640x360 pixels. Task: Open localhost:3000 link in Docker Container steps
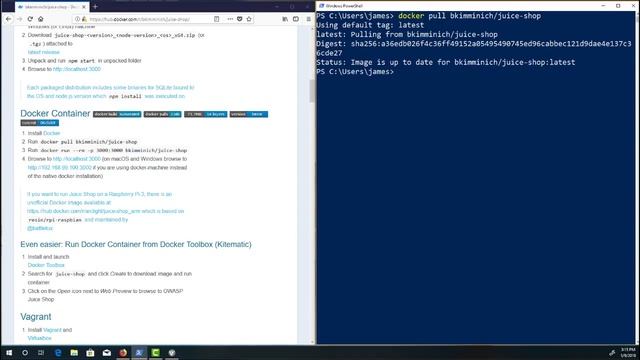[x=77, y=159]
